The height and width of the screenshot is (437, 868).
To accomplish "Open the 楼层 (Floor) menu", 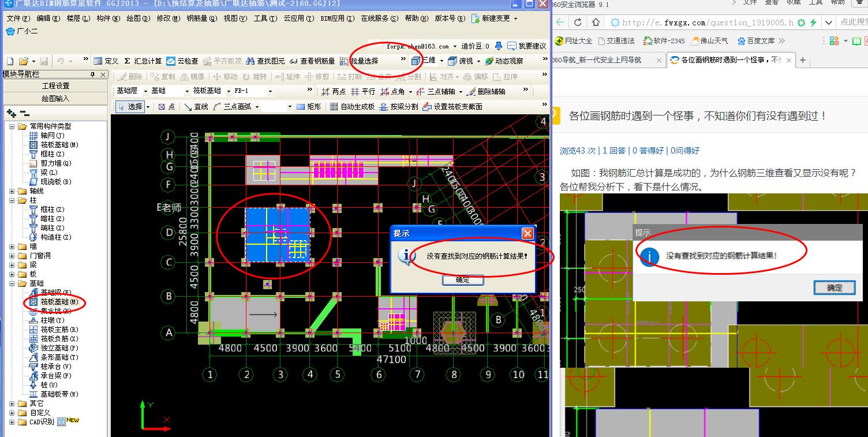I will (78, 18).
